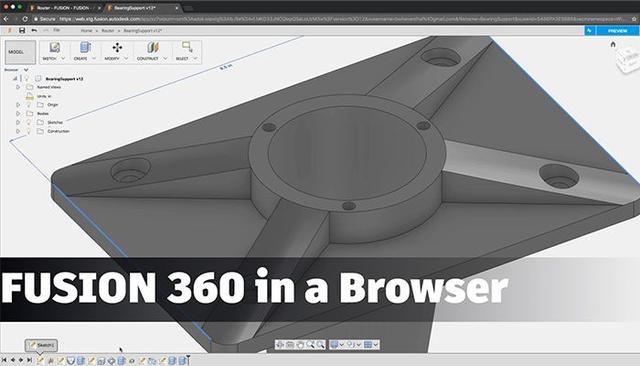Screen dimensions: 640x366
Task: Select the Zoom magnifier tool
Action: point(310,345)
